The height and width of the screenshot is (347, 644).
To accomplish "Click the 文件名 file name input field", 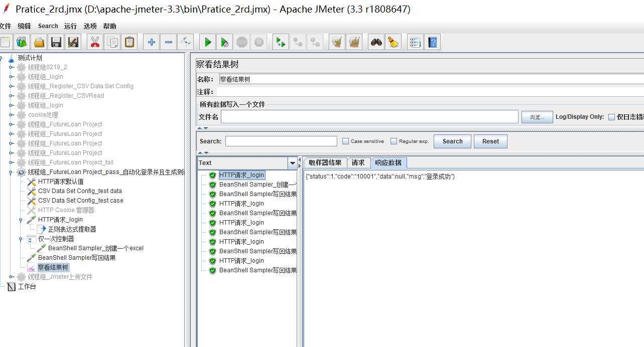I will pos(369,117).
